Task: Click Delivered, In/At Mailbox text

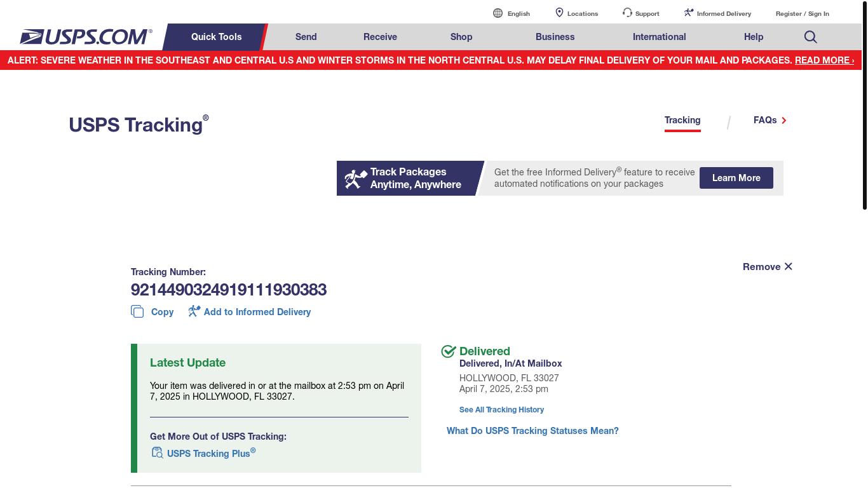Action: click(511, 363)
